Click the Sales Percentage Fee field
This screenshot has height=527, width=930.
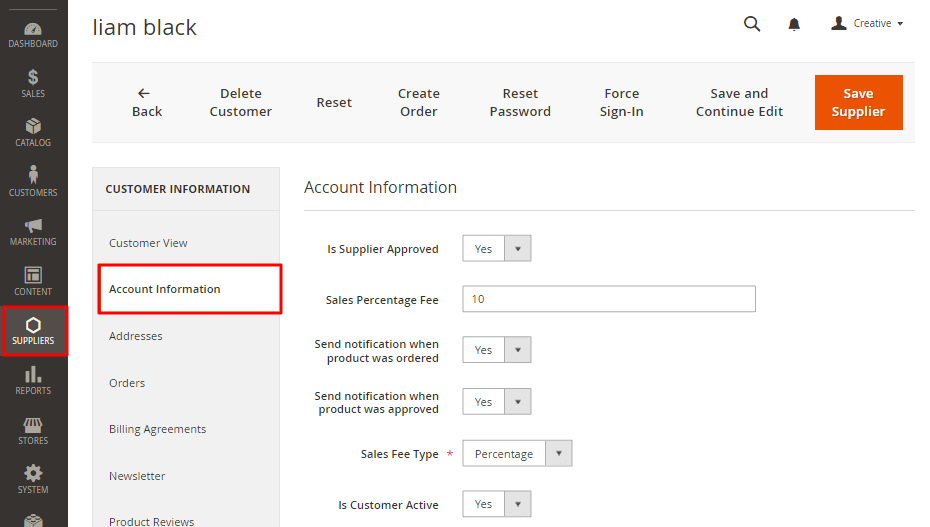coord(608,299)
